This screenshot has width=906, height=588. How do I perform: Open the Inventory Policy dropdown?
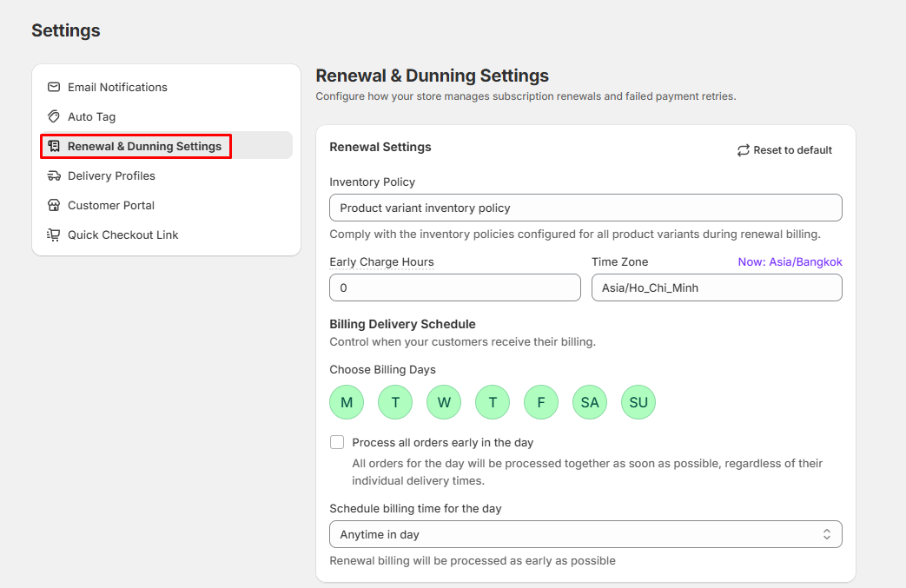(585, 208)
